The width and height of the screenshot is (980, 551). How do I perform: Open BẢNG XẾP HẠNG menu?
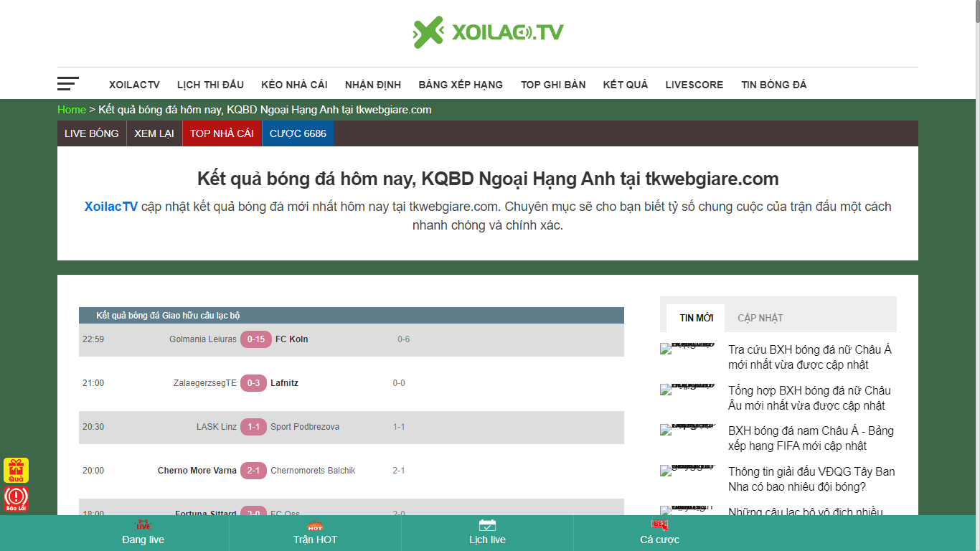461,85
